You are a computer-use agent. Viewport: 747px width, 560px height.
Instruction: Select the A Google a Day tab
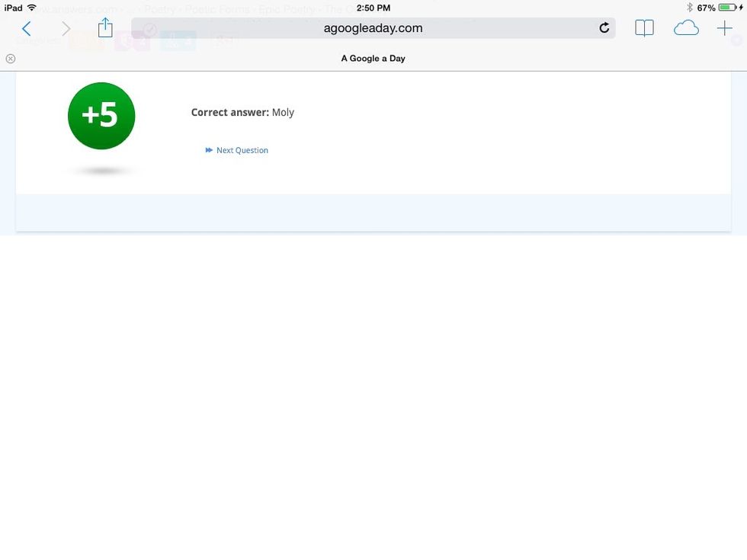pyautogui.click(x=373, y=59)
